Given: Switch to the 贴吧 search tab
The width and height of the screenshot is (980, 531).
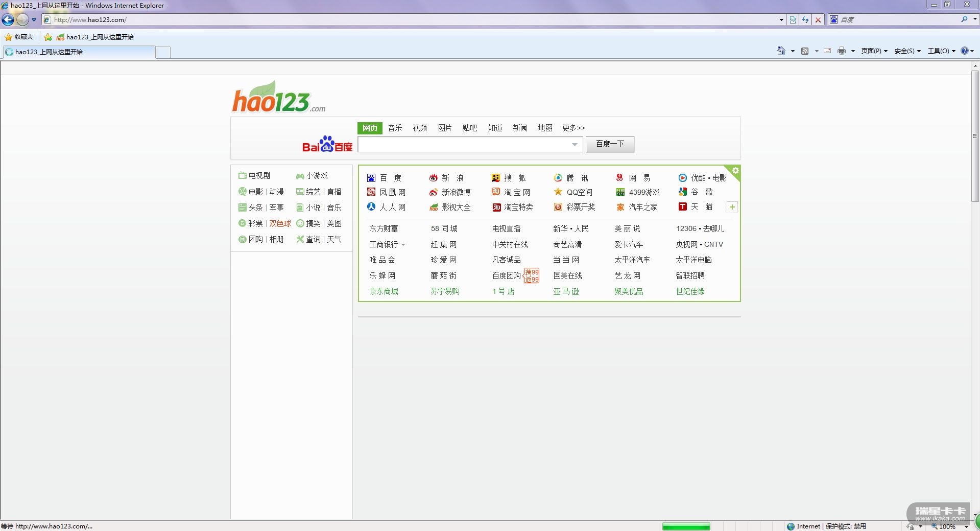Looking at the screenshot, I should point(470,128).
